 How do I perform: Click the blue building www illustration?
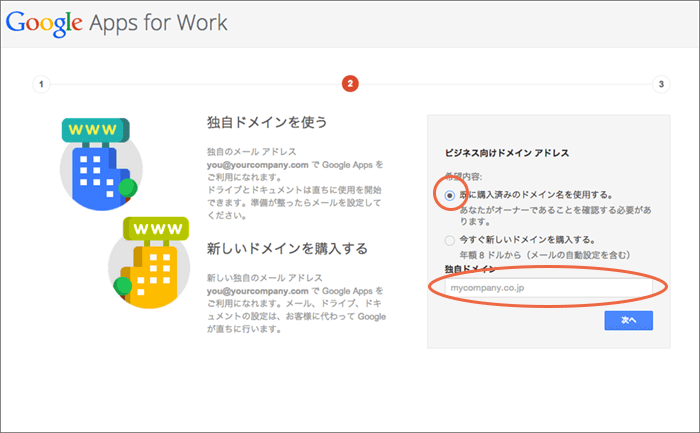(101, 164)
